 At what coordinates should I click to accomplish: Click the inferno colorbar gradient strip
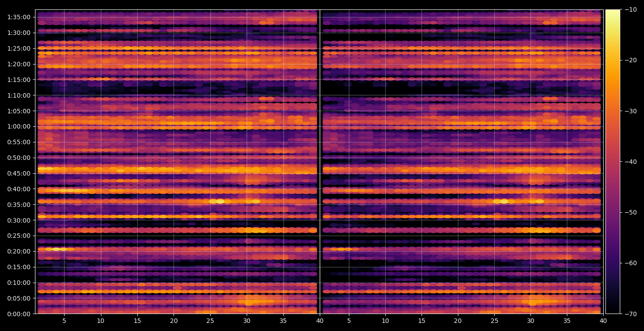(x=613, y=162)
